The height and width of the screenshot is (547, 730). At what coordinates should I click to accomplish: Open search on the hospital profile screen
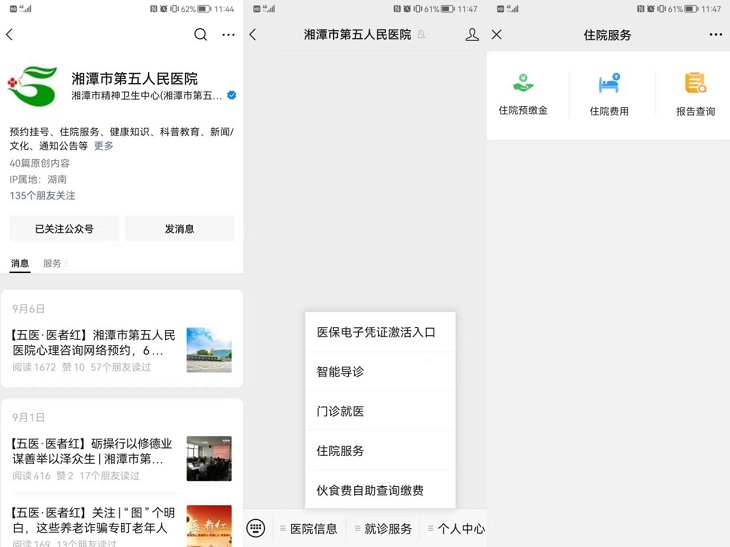(200, 34)
